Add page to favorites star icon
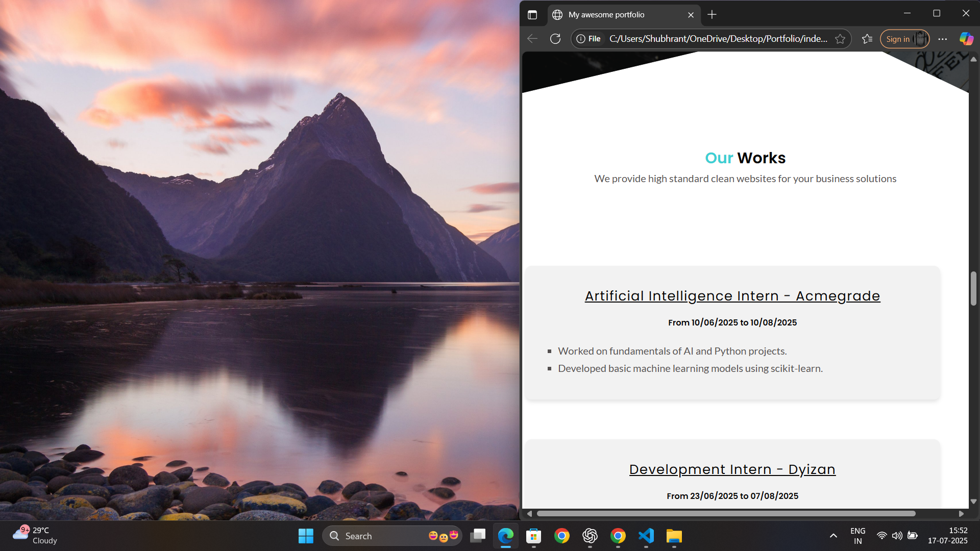 pos(840,39)
